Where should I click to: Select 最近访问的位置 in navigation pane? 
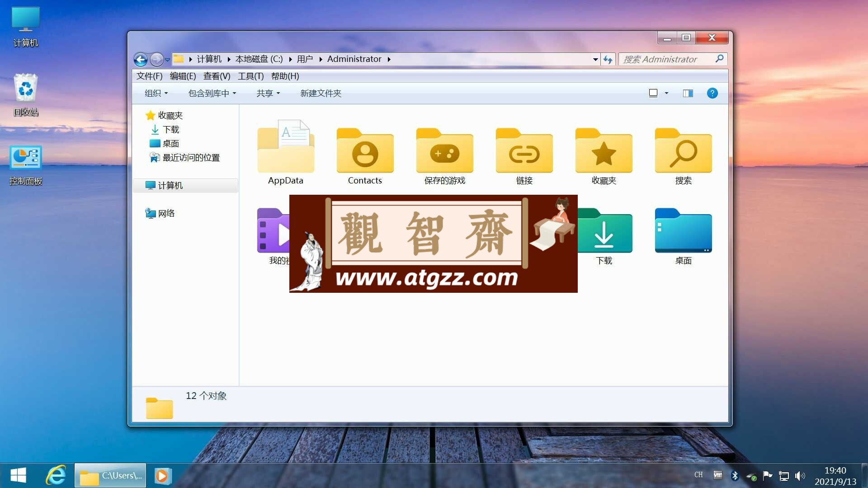[184, 157]
